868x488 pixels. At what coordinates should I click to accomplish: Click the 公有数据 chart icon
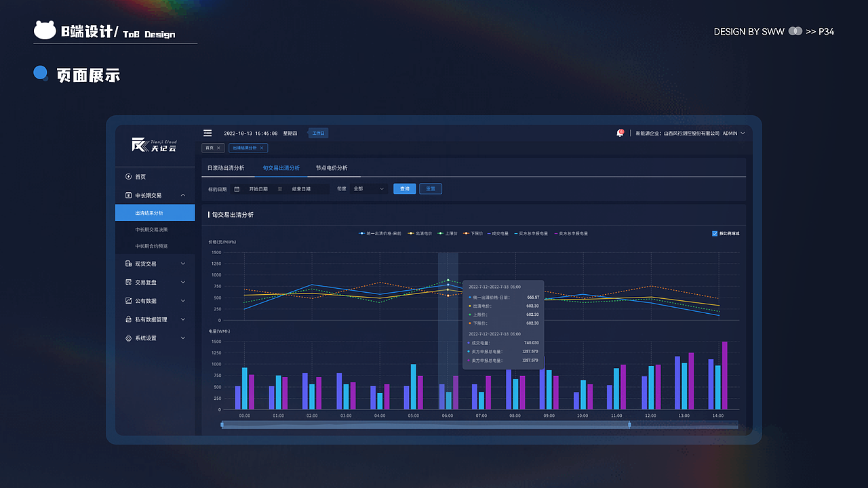click(129, 301)
